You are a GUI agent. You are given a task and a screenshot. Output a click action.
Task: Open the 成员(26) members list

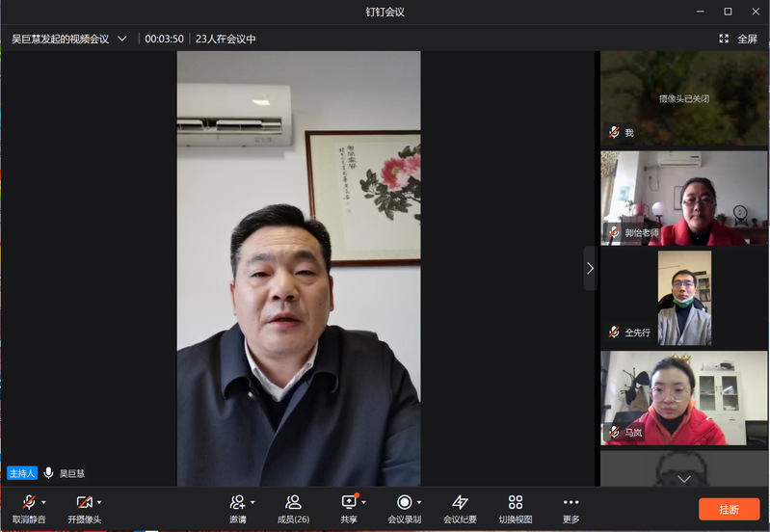pos(293,508)
